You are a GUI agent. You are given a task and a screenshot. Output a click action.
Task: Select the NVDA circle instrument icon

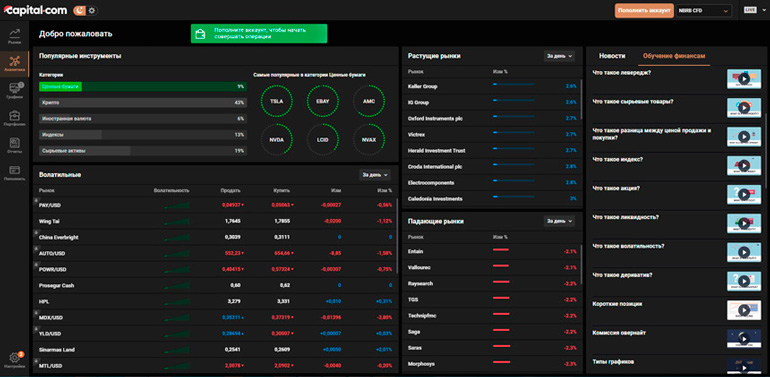coord(276,139)
